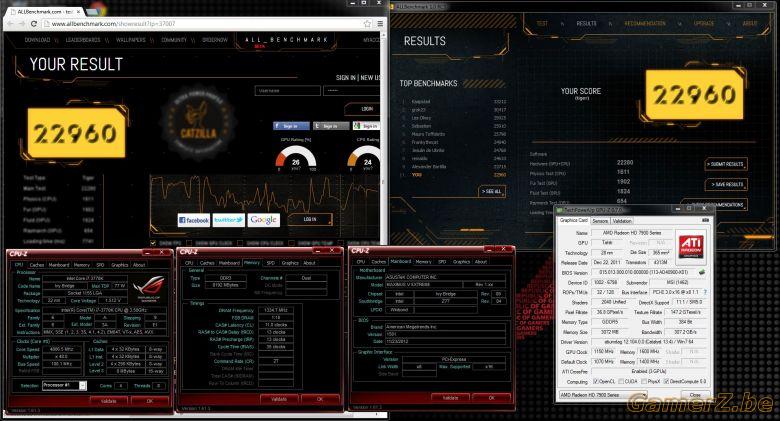The image size is (780, 421).
Task: Click the Facebook Sign in button
Action: point(291,126)
